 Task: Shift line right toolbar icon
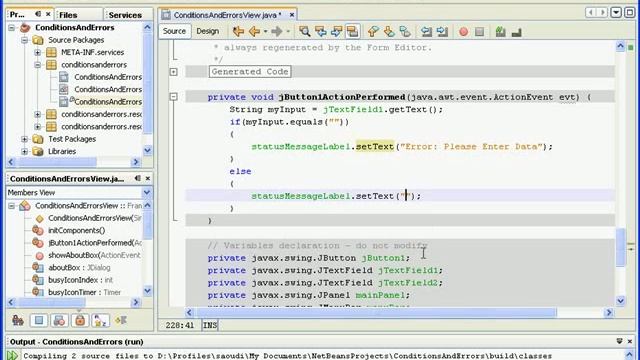pos(442,31)
